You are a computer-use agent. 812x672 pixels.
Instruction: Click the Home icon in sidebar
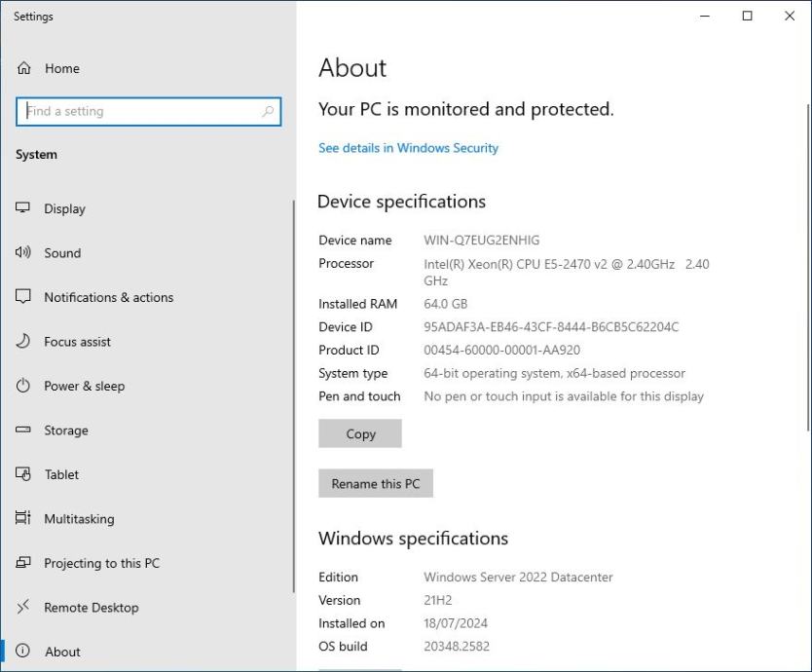(24, 68)
